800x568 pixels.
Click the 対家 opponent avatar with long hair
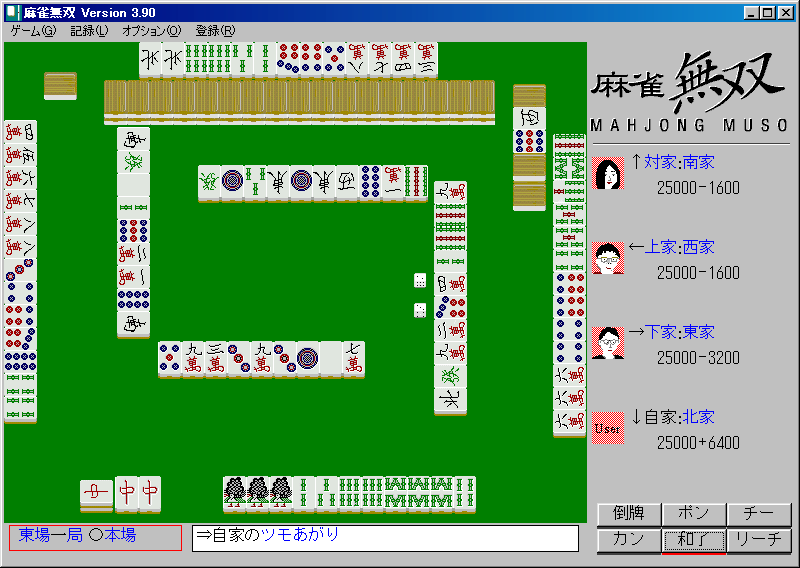click(608, 173)
